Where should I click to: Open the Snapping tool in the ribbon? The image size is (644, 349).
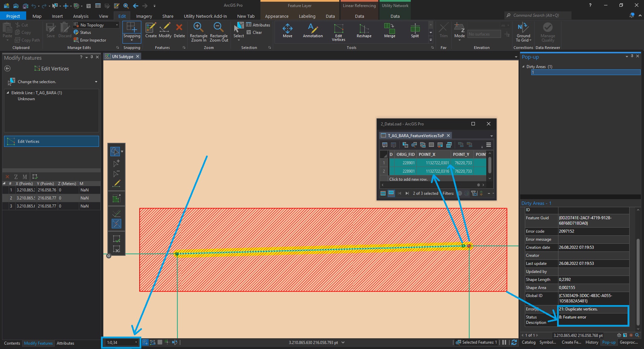pos(132,32)
